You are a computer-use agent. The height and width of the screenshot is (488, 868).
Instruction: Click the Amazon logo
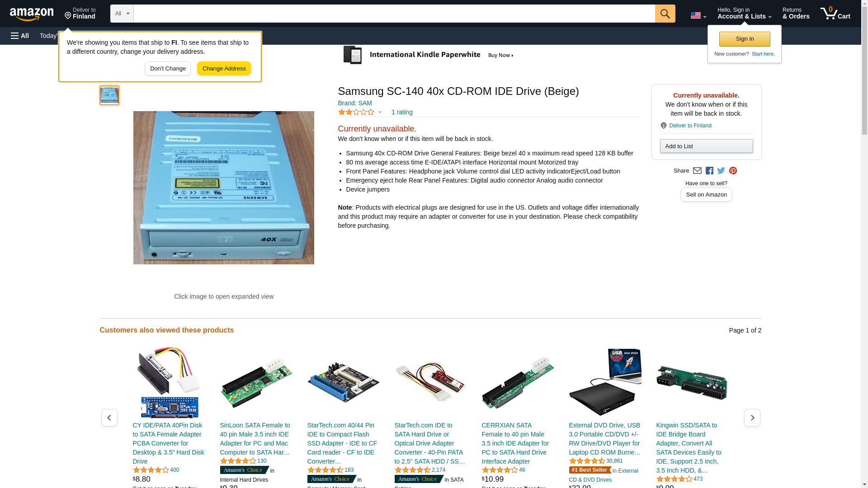[32, 14]
